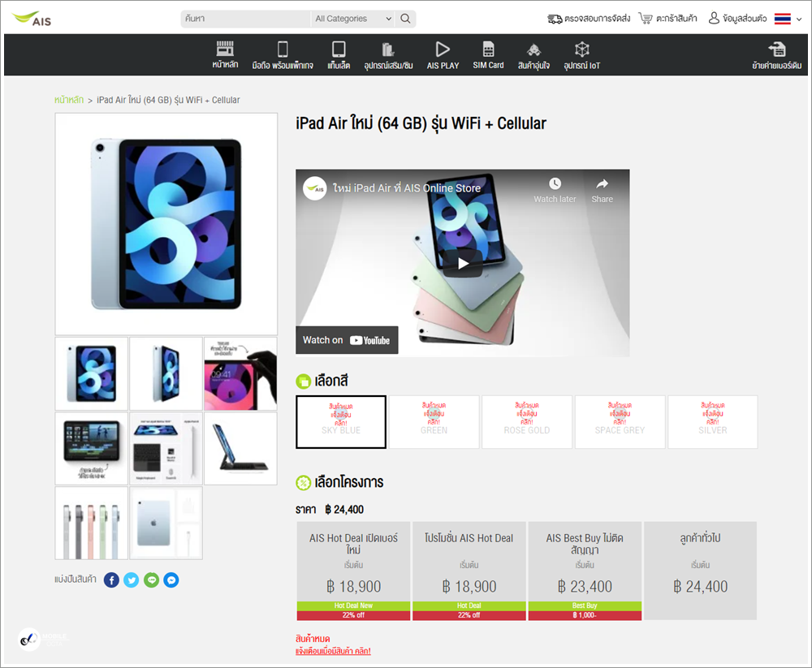Click the red restock notification link
The image size is (812, 668).
click(x=333, y=651)
